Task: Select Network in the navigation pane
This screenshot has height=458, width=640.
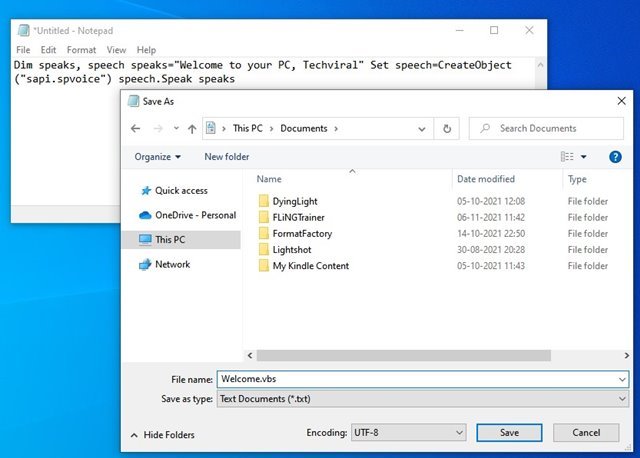Action: (172, 264)
